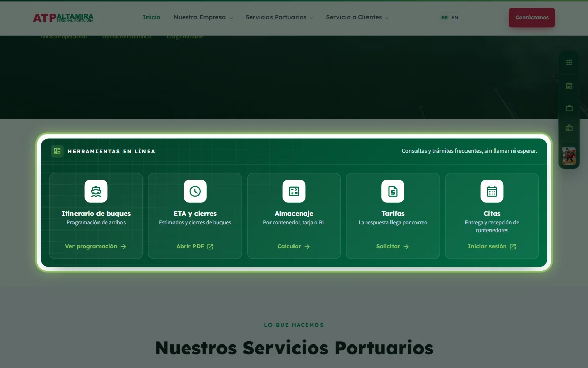Select the 'ETA y cierres' title
588x368 pixels.
tap(195, 213)
